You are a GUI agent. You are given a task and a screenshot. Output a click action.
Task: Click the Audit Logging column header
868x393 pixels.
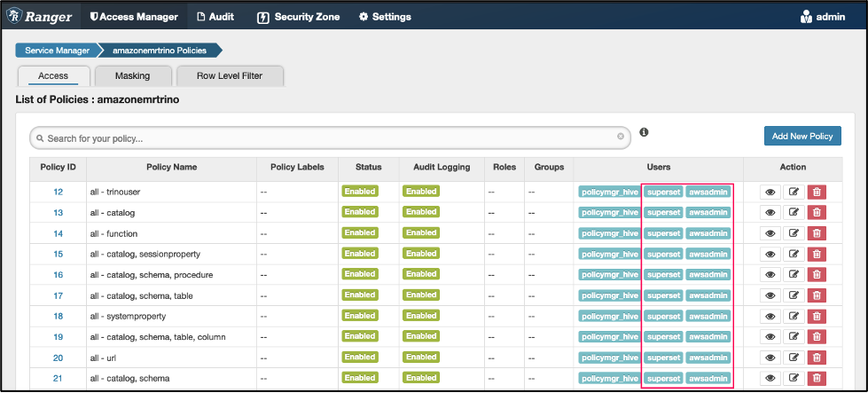click(442, 167)
